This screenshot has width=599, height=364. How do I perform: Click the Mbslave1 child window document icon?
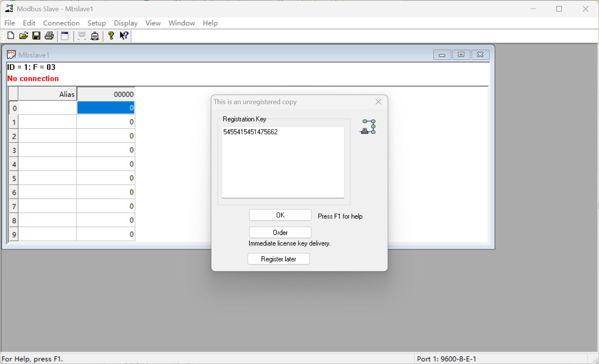(11, 55)
